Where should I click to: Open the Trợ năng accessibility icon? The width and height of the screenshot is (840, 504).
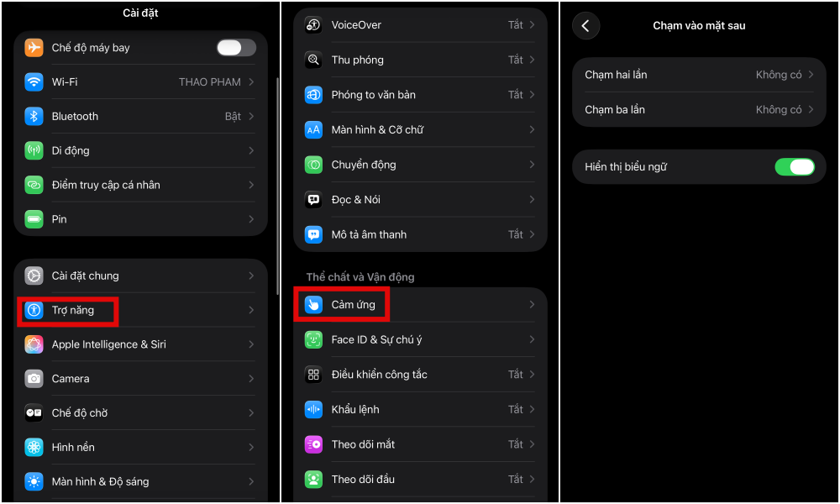(34, 310)
